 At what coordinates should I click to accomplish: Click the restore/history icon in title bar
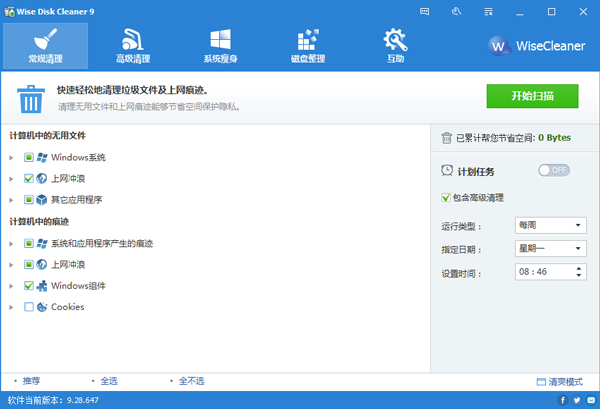tap(456, 11)
